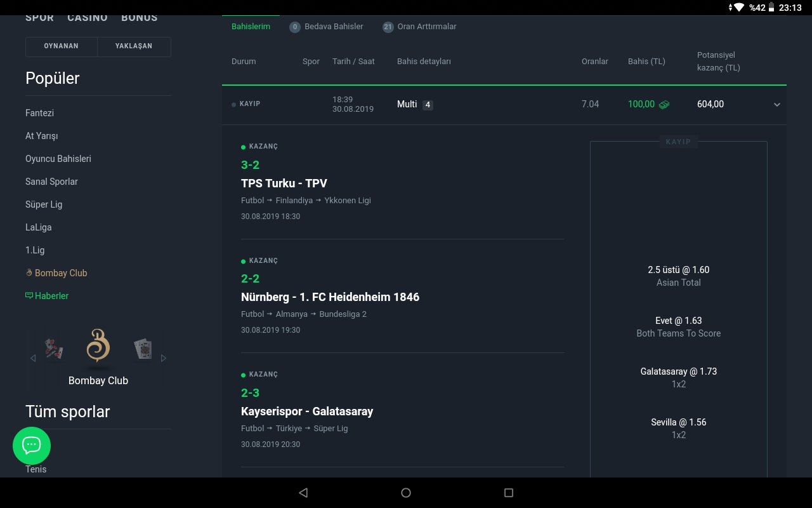This screenshot has height=508, width=812.
Task: Open LaLiga in sidebar
Action: pyautogui.click(x=38, y=227)
